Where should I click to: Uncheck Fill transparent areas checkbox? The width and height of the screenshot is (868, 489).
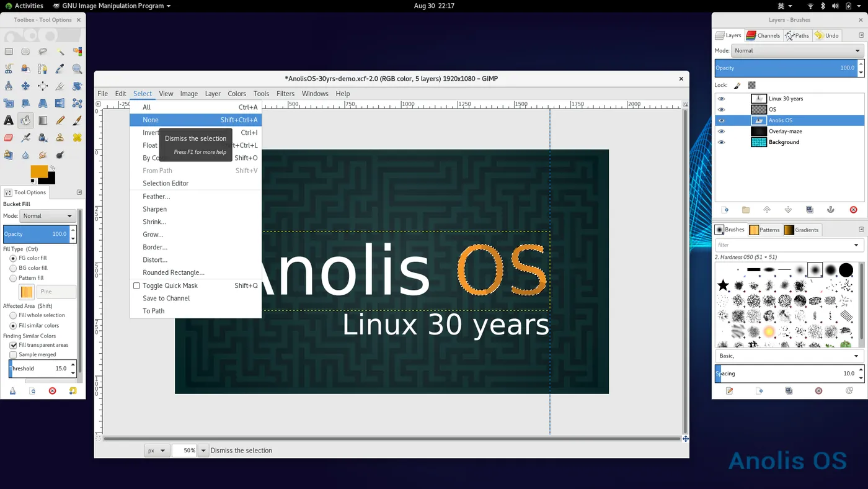coord(13,345)
